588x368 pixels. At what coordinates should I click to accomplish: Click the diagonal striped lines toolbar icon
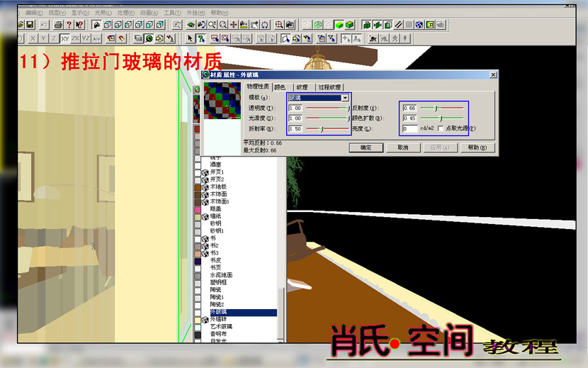pyautogui.click(x=398, y=25)
